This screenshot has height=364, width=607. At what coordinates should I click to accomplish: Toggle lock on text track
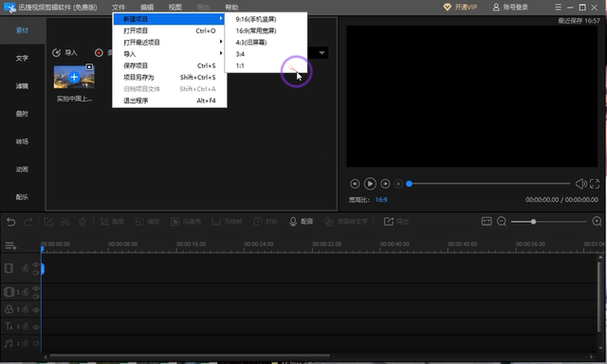tap(26, 326)
